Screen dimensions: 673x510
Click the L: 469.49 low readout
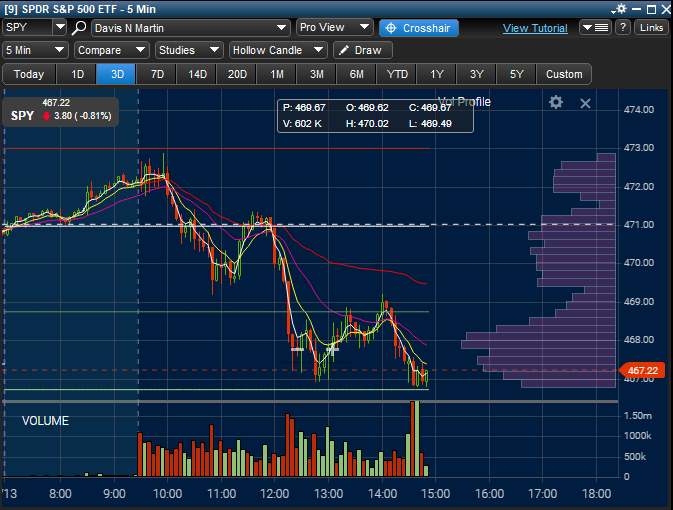tap(430, 124)
